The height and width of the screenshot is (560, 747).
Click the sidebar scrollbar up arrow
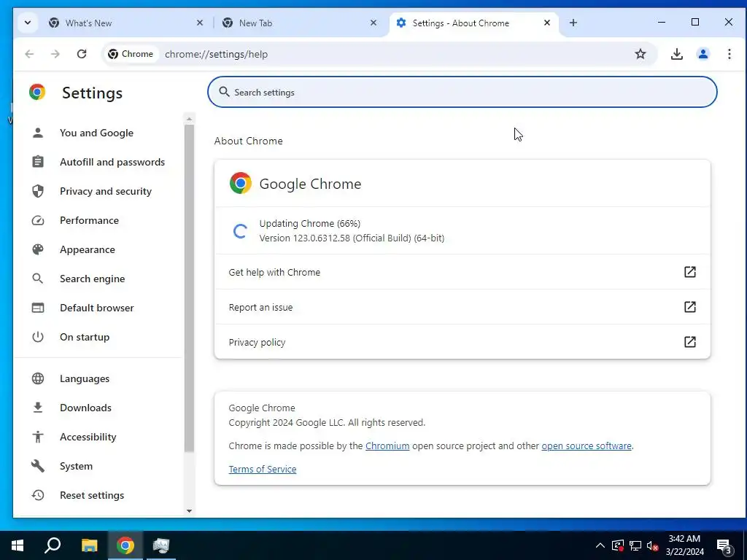(189, 119)
